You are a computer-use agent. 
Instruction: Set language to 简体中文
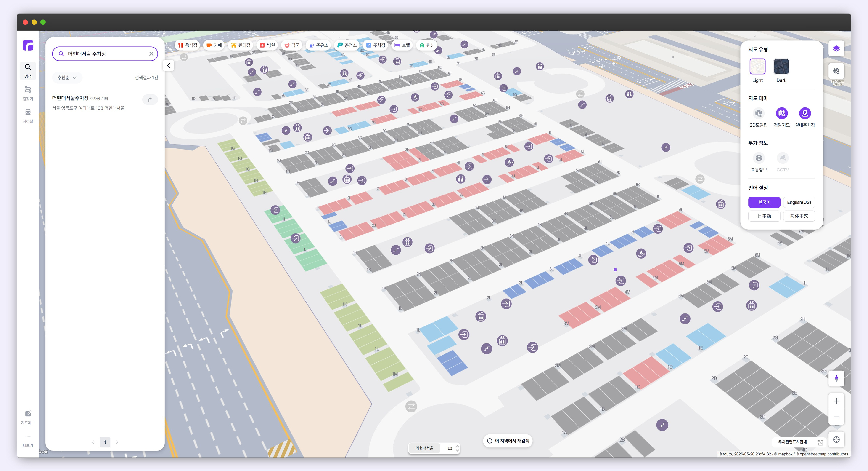point(799,216)
